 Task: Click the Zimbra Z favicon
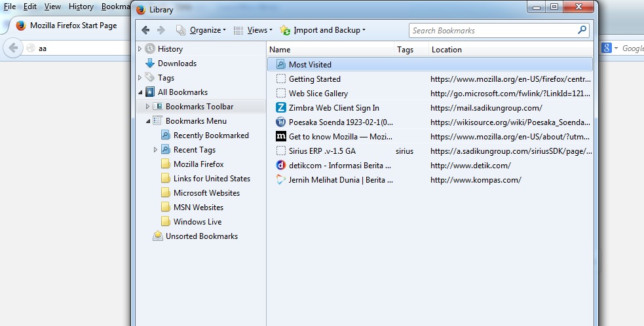pyautogui.click(x=281, y=107)
